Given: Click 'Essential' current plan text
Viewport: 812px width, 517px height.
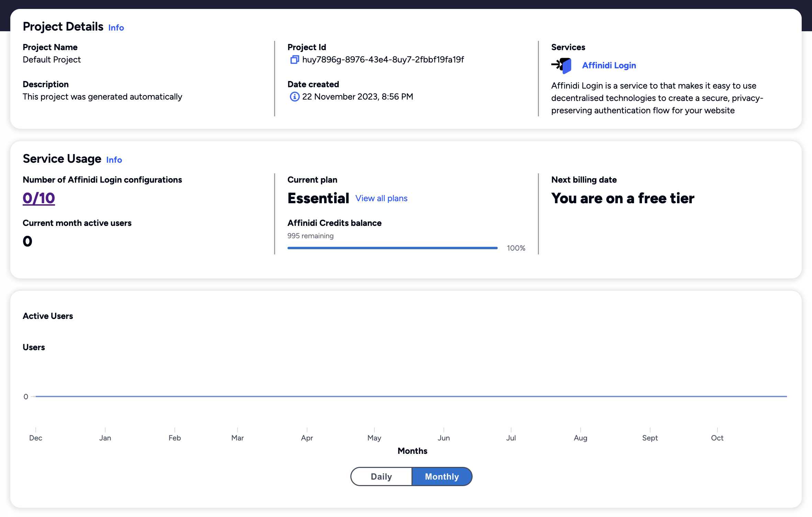Looking at the screenshot, I should coord(318,198).
